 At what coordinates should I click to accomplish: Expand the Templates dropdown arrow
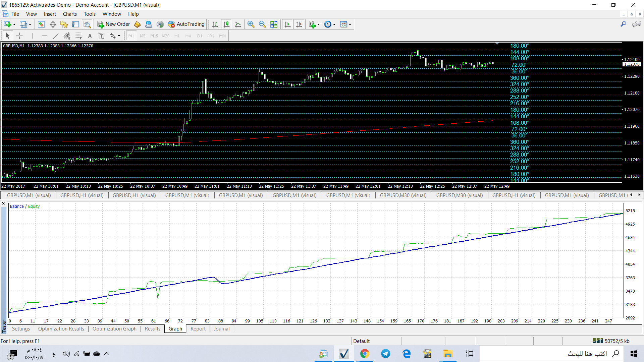tap(350, 24)
